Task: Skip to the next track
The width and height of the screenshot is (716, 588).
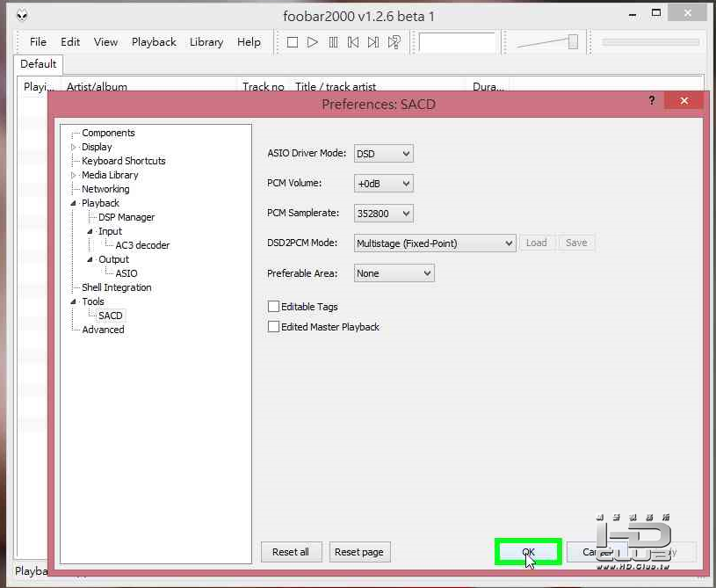Action: (x=373, y=42)
